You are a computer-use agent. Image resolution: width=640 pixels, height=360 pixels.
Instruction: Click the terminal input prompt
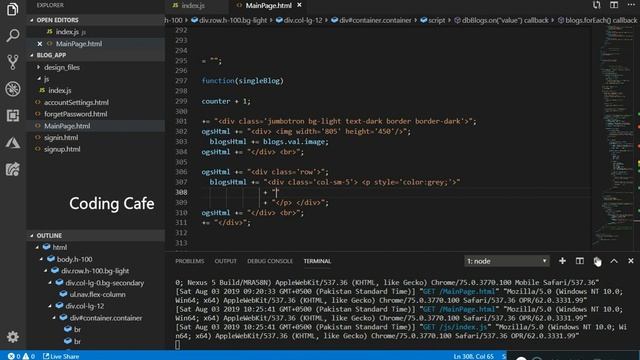(178, 345)
